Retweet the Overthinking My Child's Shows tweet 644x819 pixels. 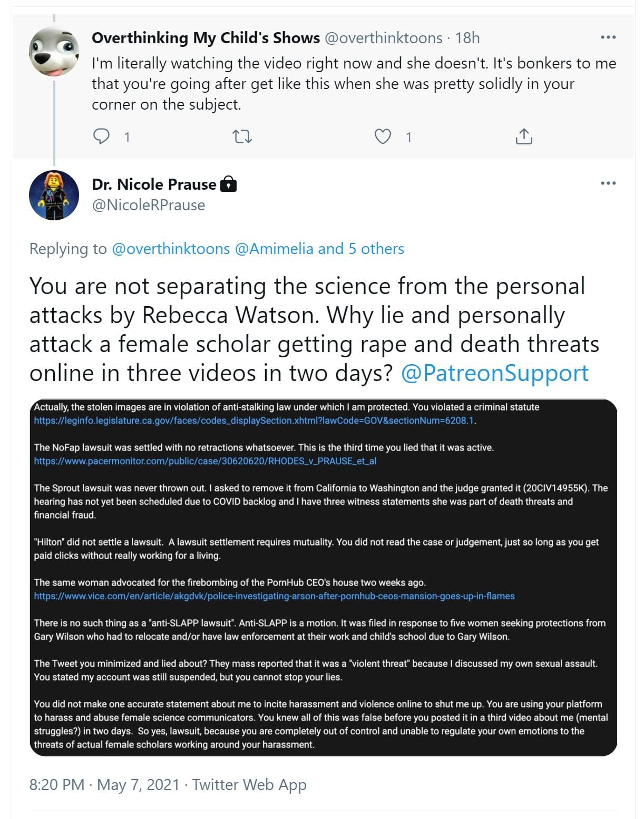(x=242, y=137)
